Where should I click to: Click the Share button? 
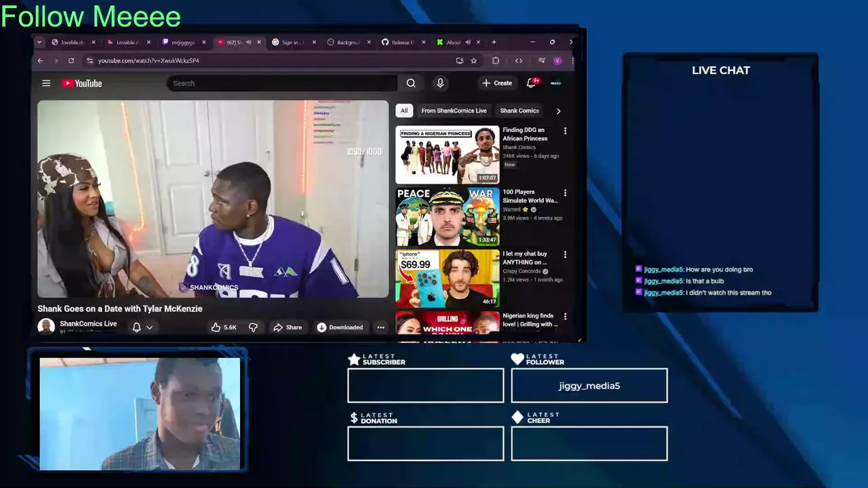pos(288,327)
